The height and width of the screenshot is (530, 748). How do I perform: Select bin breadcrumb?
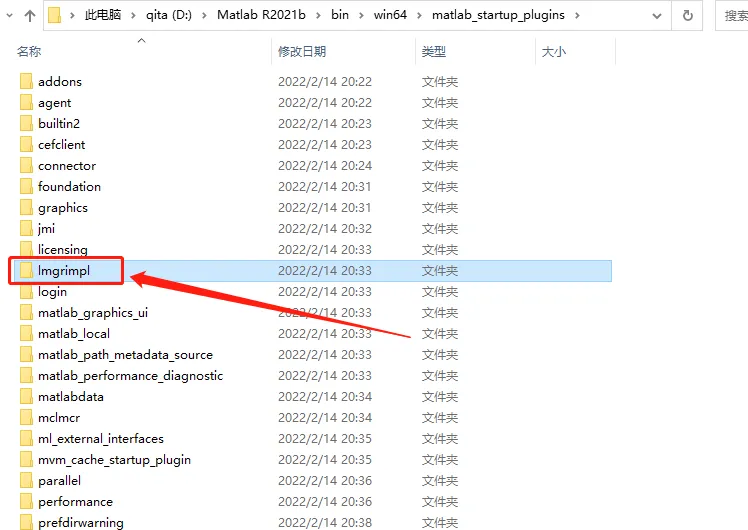pos(340,15)
